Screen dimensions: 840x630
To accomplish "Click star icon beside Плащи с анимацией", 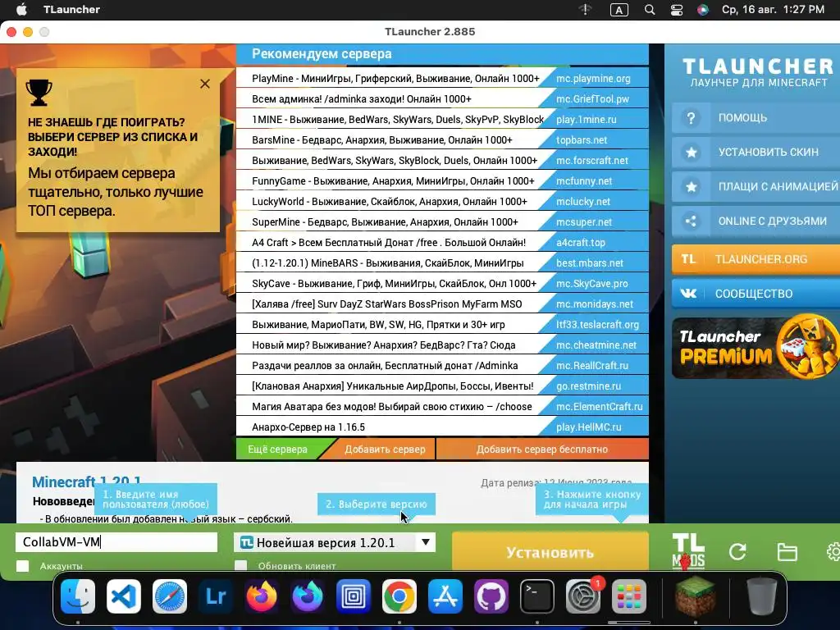I will [691, 186].
